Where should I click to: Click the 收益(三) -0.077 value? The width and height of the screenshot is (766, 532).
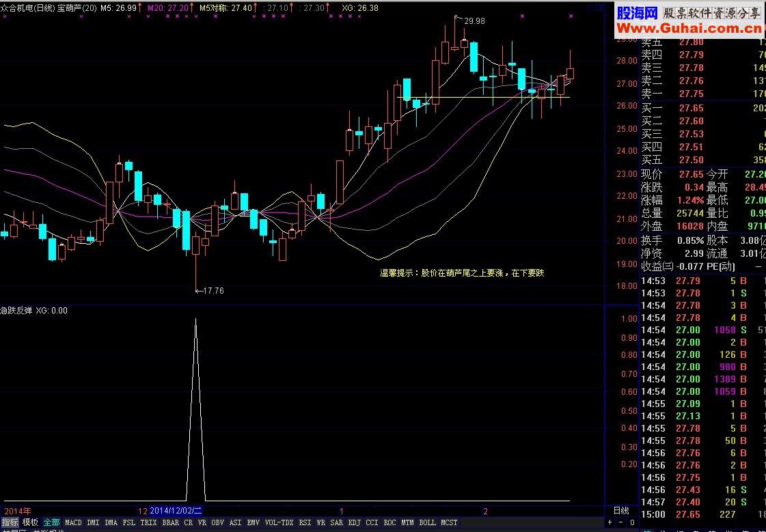pyautogui.click(x=689, y=266)
